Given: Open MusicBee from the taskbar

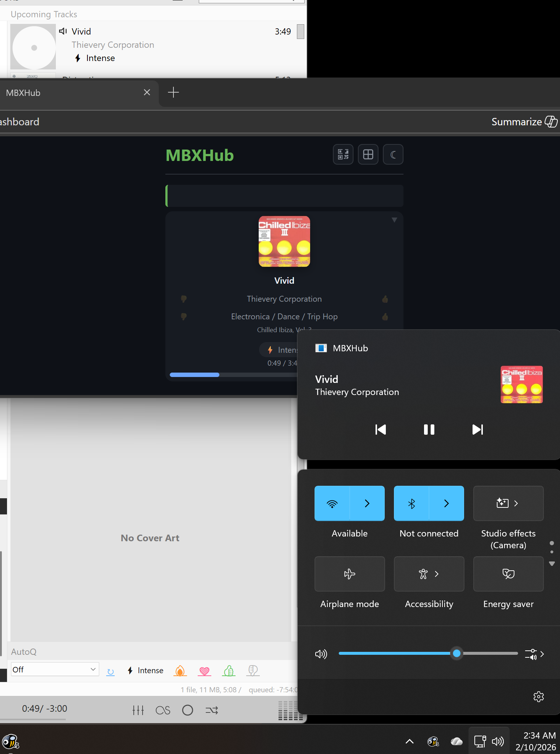Looking at the screenshot, I should 10,742.
